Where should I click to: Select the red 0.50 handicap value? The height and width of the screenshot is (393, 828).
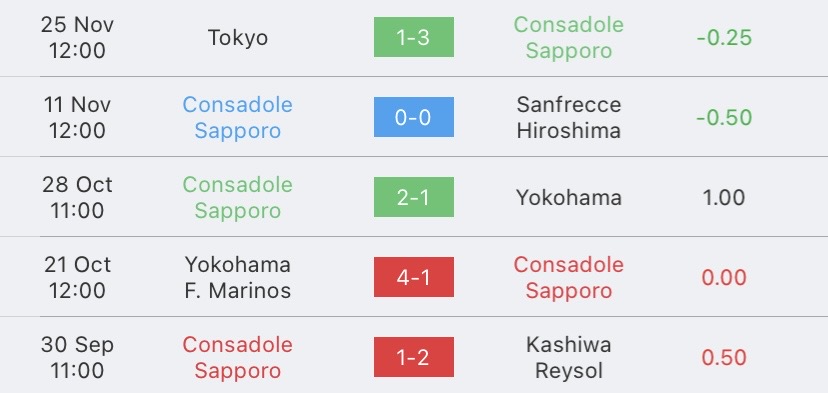(x=724, y=358)
